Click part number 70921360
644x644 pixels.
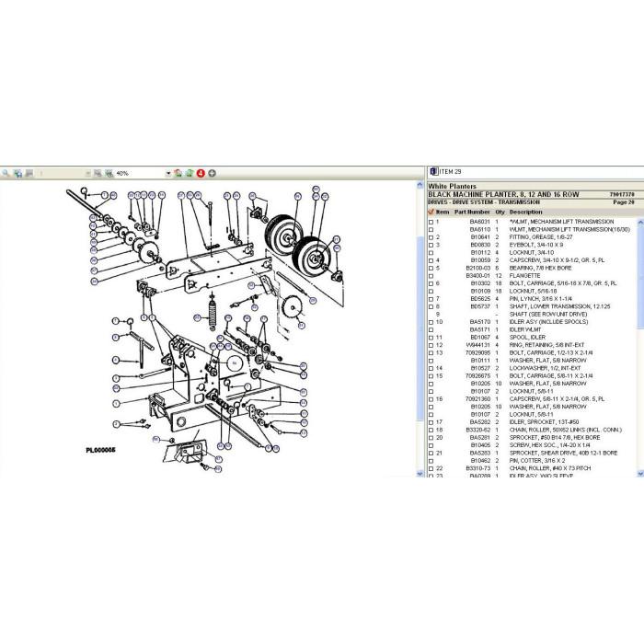[x=477, y=399]
